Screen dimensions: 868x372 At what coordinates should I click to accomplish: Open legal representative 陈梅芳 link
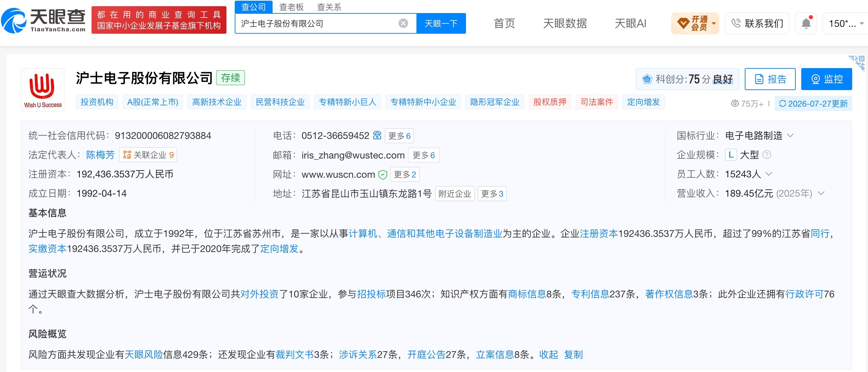pos(100,155)
